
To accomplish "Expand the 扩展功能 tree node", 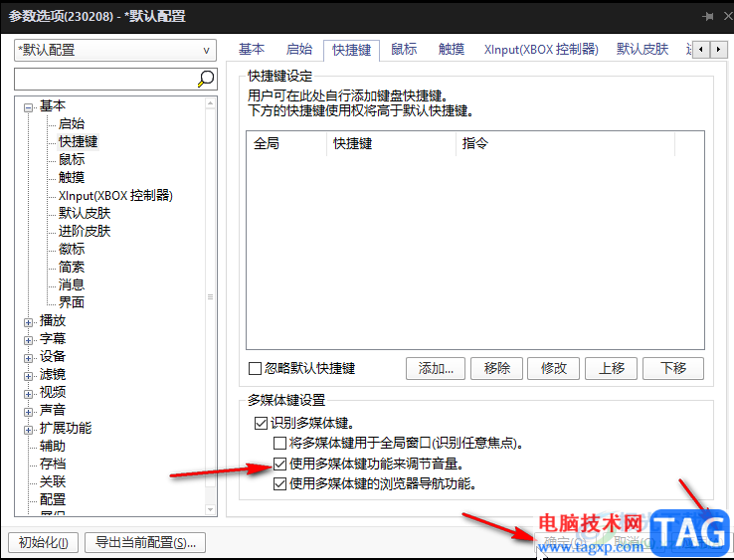I will 29,430.
